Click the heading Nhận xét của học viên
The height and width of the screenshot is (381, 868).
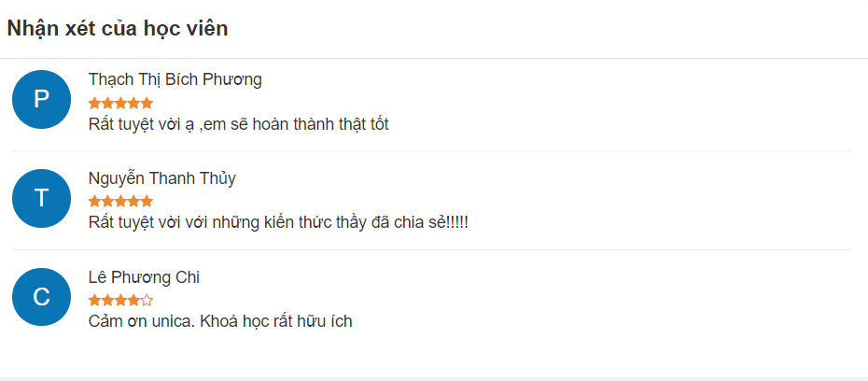pos(118,28)
